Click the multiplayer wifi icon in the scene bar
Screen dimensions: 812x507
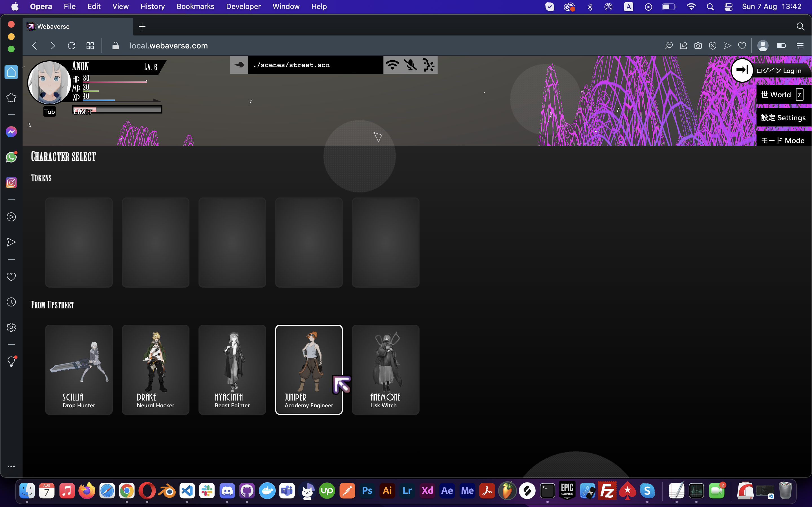click(x=392, y=65)
